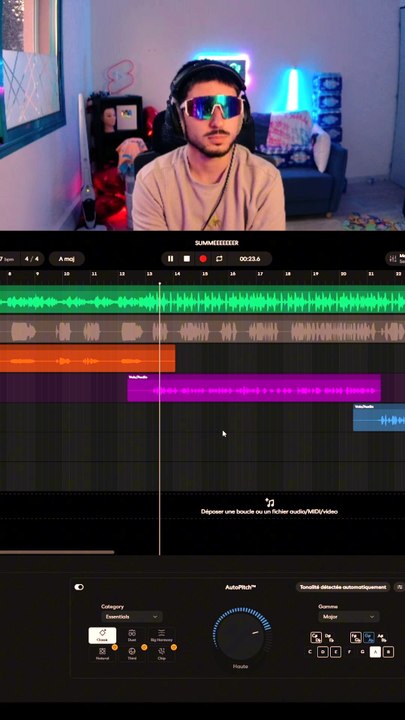Toggle the D#/Eb black key
Screen dimensions: 405x720
(x=329, y=637)
